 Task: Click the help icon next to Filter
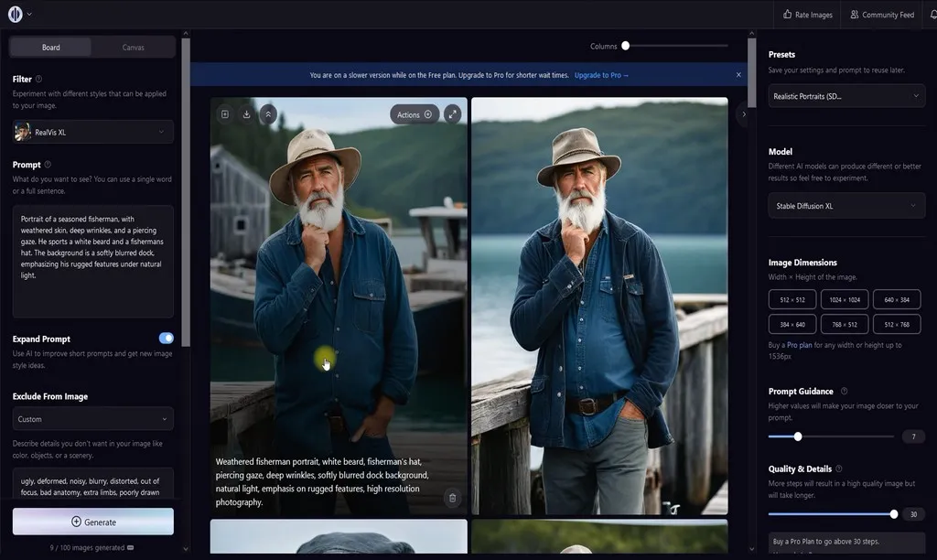click(x=38, y=80)
